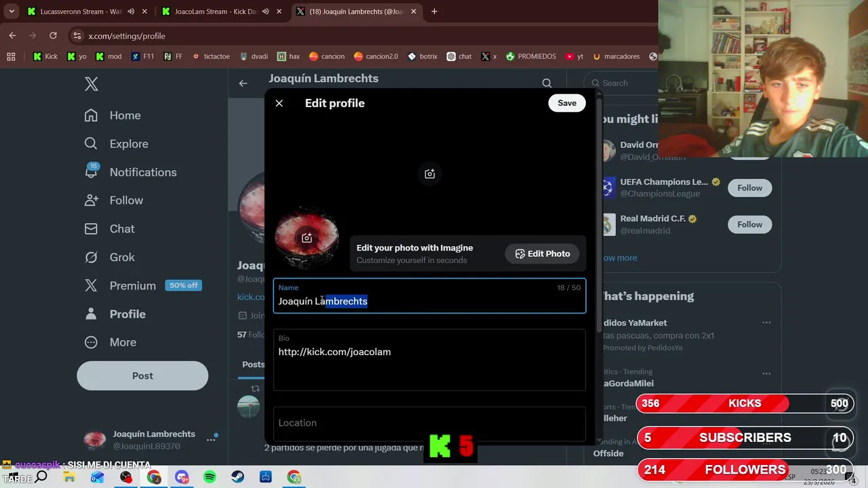Open the botrix bookmark
Image resolution: width=868 pixels, height=488 pixels.
[x=422, y=56]
